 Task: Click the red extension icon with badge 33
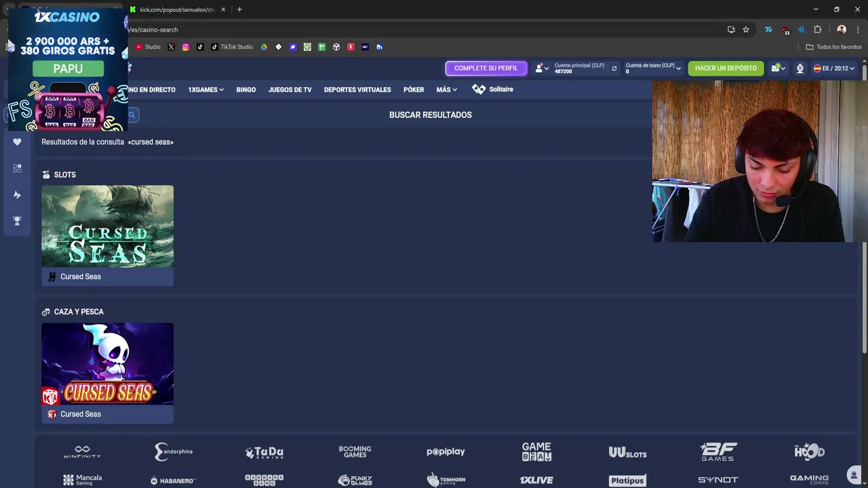tap(785, 30)
